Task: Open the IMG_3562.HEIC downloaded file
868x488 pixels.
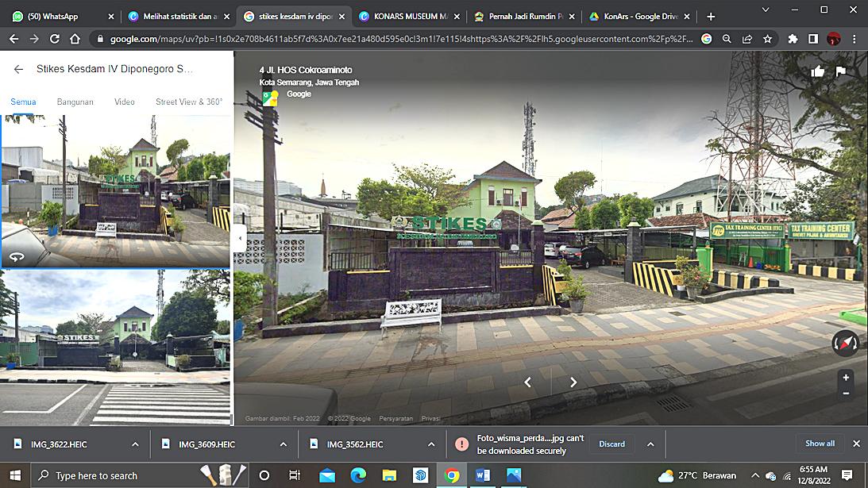Action: (355, 444)
